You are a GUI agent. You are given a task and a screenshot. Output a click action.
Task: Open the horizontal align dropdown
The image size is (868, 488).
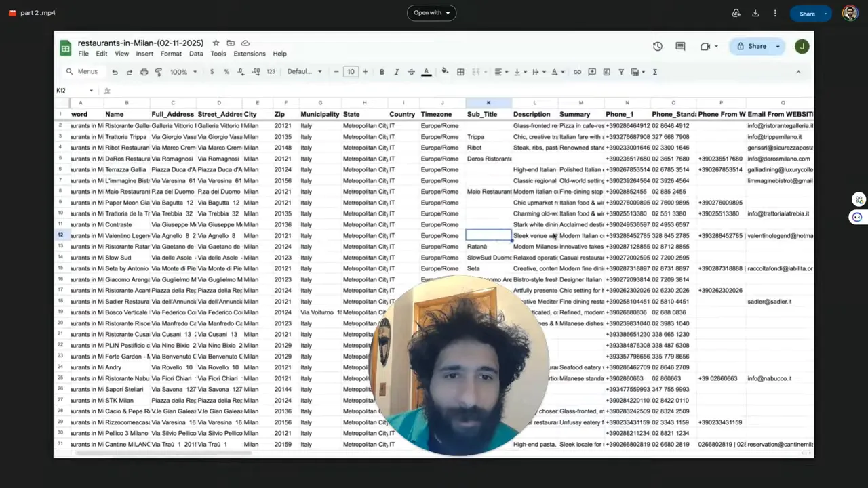(501, 72)
